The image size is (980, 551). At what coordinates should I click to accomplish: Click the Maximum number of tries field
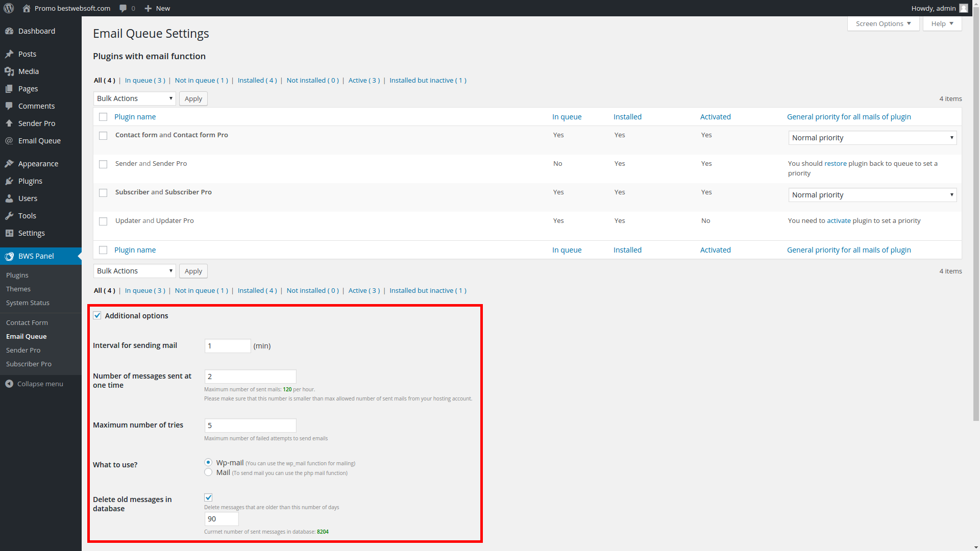[250, 425]
